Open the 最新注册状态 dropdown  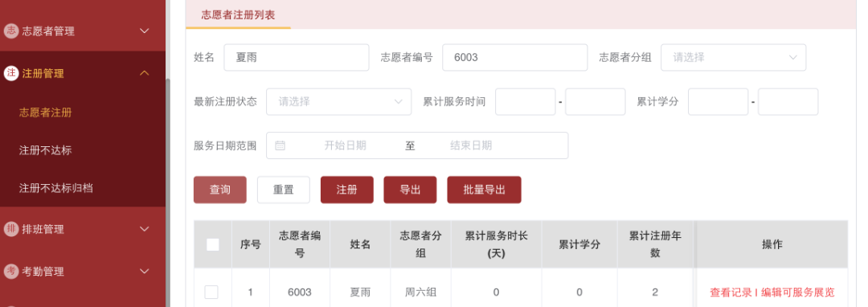pos(339,102)
